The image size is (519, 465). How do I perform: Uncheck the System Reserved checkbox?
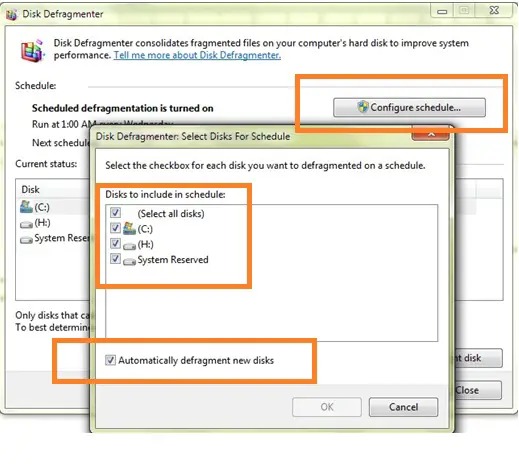point(115,259)
